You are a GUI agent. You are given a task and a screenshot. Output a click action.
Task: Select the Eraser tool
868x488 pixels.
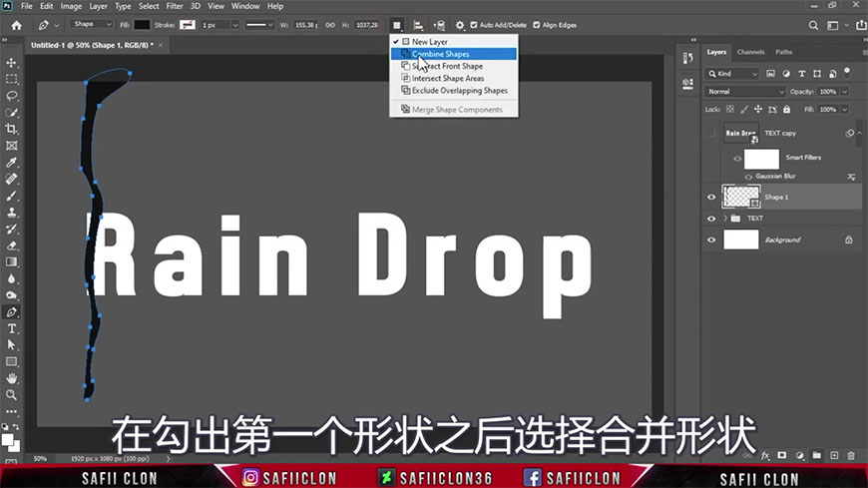point(11,245)
